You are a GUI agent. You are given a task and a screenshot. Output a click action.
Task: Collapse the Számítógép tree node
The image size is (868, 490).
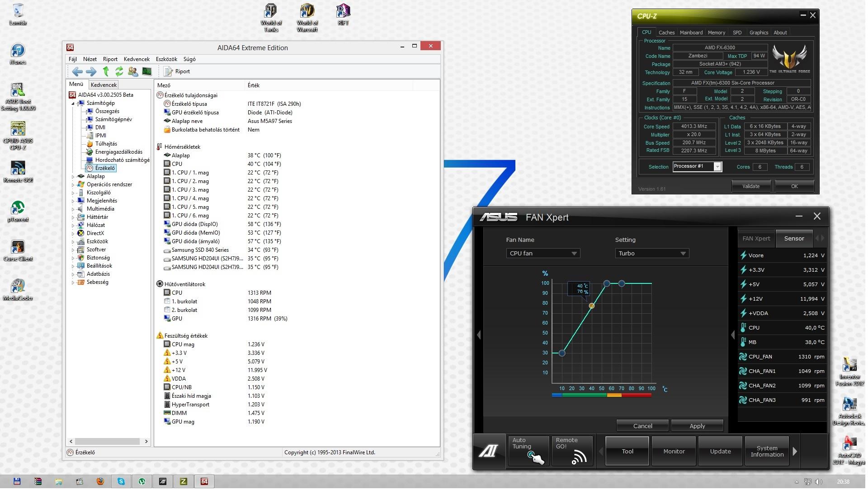click(73, 104)
